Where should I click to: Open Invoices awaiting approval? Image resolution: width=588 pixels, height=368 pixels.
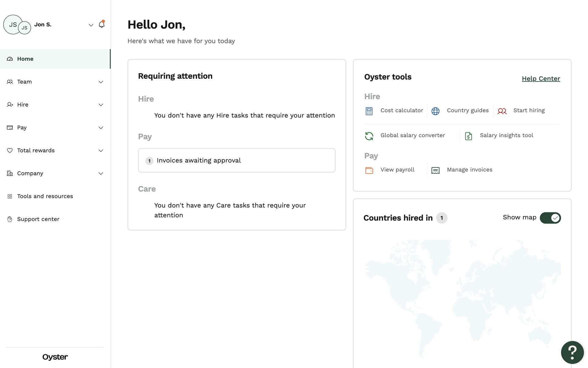tap(237, 160)
